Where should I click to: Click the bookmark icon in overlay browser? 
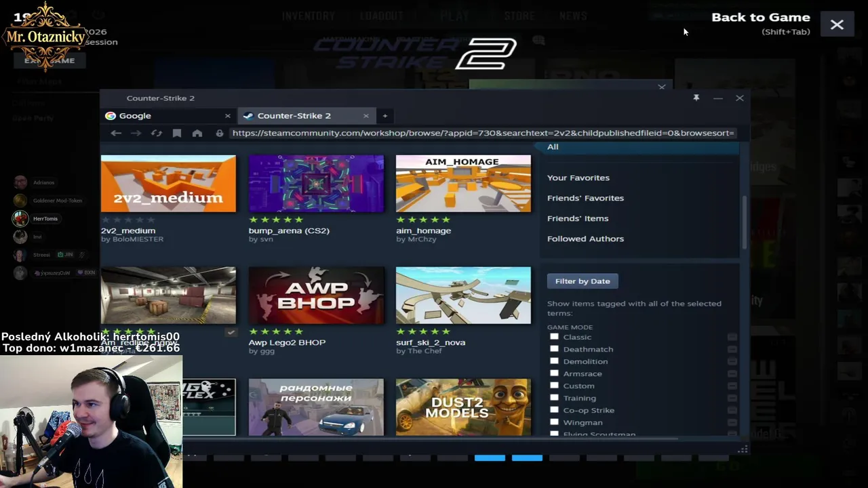click(x=177, y=134)
